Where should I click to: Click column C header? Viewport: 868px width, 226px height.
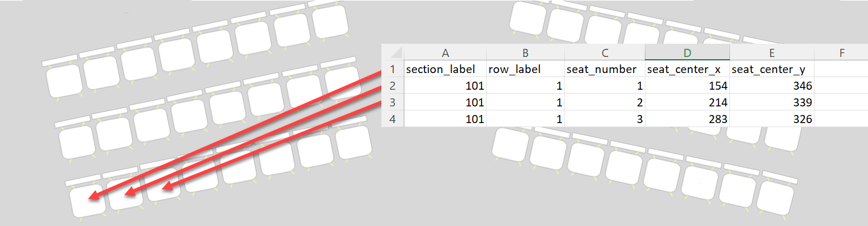tap(605, 52)
